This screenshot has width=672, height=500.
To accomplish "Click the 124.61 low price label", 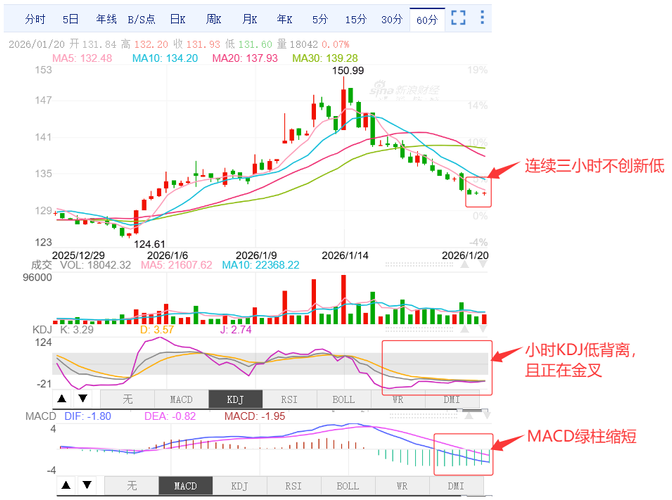I will [150, 244].
